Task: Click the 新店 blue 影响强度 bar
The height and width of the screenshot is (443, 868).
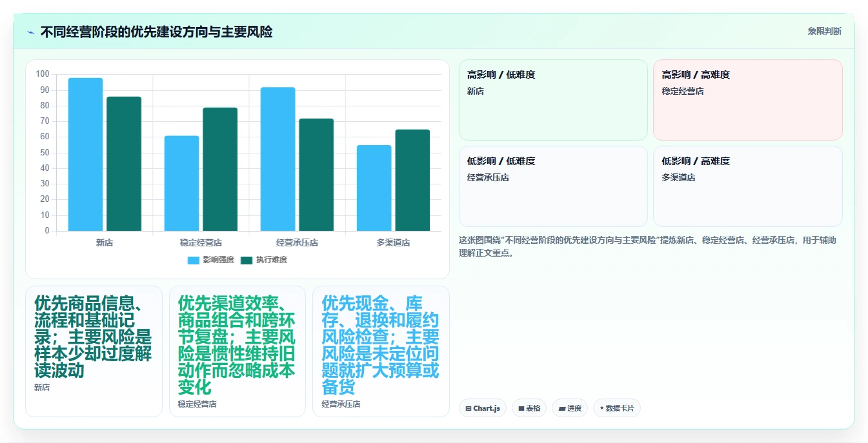Action: pos(85,154)
